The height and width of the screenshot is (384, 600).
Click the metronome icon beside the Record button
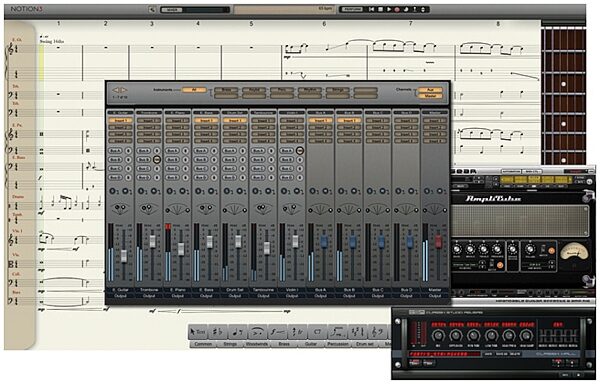(x=406, y=9)
